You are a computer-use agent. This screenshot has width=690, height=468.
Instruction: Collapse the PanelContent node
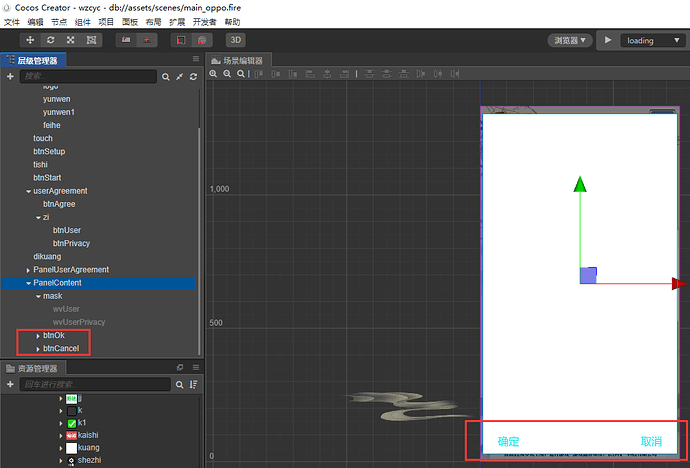29,283
